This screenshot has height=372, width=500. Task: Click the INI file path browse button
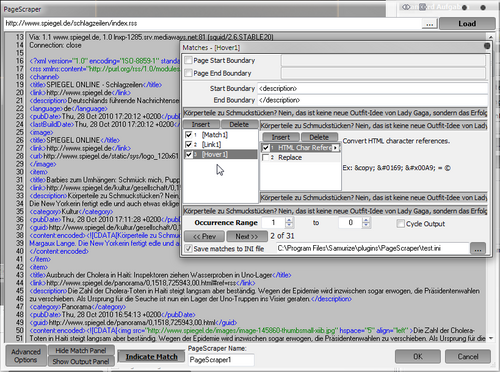(x=478, y=249)
